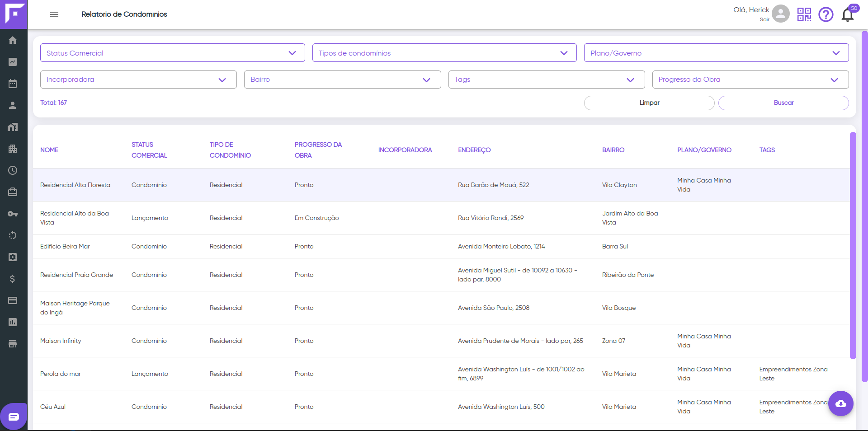Open the store sidebar icon
Image resolution: width=868 pixels, height=431 pixels.
click(13, 344)
